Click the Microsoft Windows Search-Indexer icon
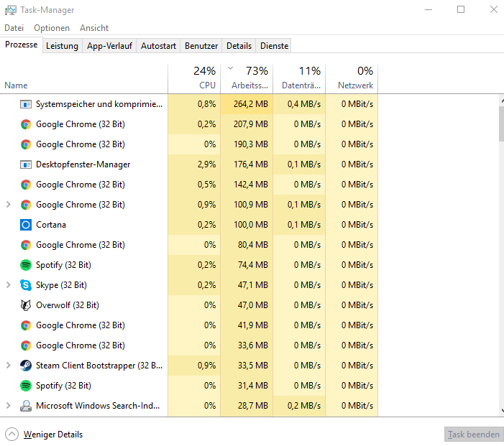Screen dimensions: 504x446 (26, 406)
